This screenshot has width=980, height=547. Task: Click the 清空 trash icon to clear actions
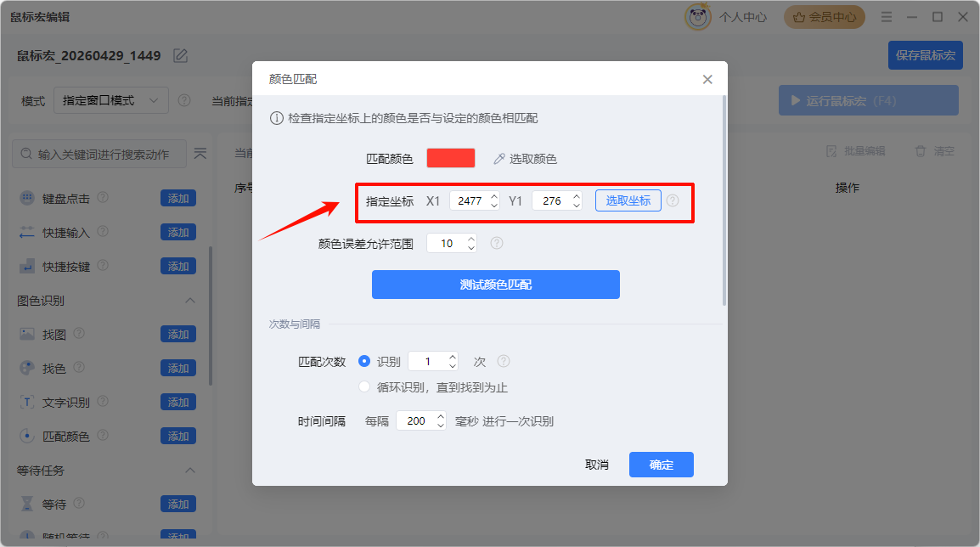coord(924,150)
